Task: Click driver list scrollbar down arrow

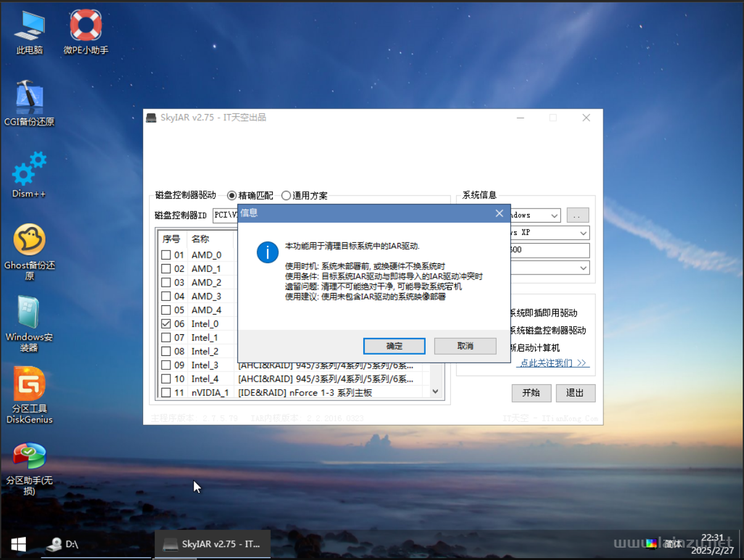Action: [435, 391]
